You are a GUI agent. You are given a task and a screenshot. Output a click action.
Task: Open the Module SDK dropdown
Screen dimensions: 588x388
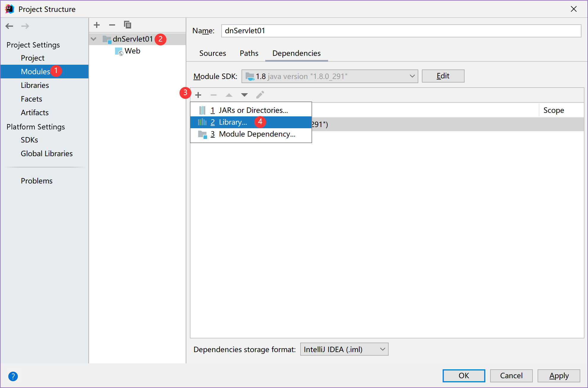(x=329, y=76)
